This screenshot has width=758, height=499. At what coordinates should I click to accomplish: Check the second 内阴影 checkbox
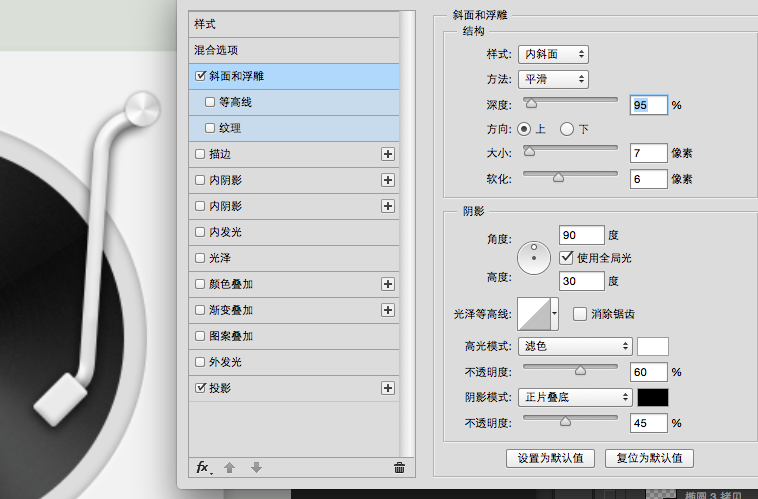(200, 206)
